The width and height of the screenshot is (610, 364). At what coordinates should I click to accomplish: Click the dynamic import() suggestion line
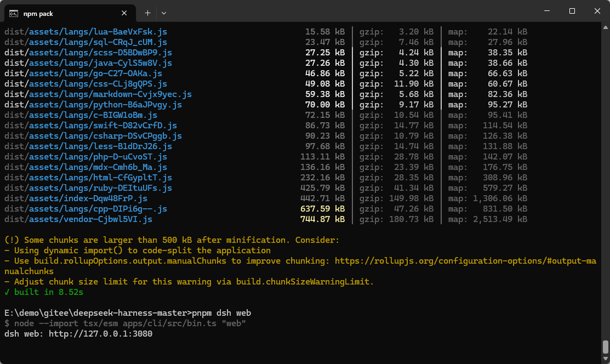(138, 251)
